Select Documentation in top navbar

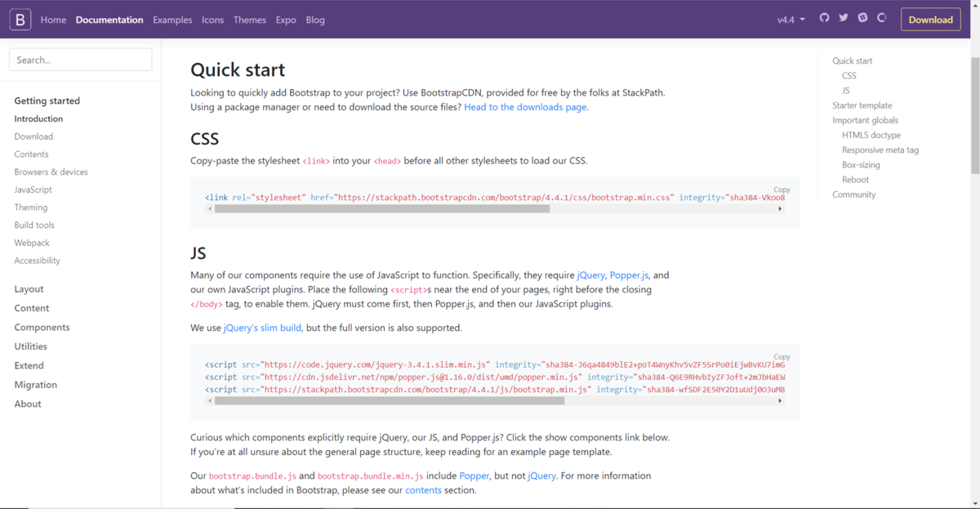click(109, 20)
